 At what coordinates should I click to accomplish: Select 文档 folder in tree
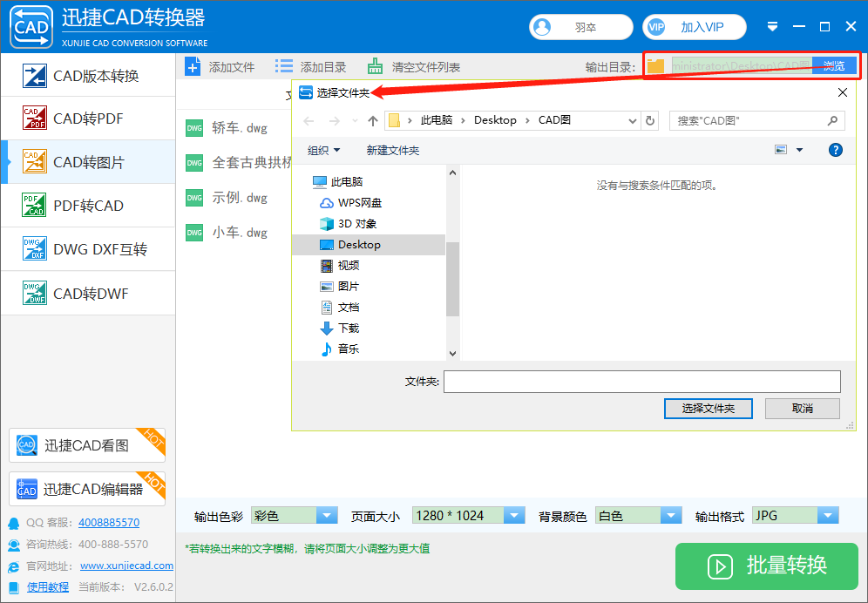pos(340,308)
